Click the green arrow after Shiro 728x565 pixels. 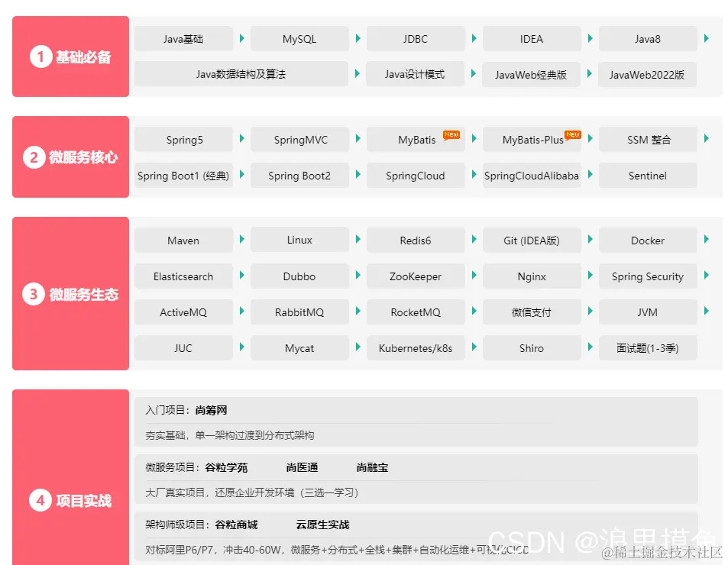(590, 347)
